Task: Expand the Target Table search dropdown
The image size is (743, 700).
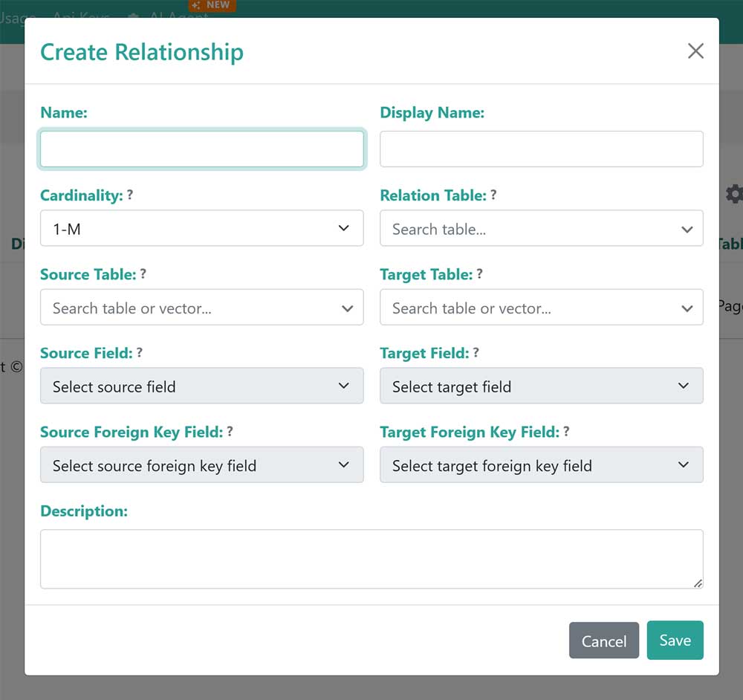Action: tap(541, 307)
